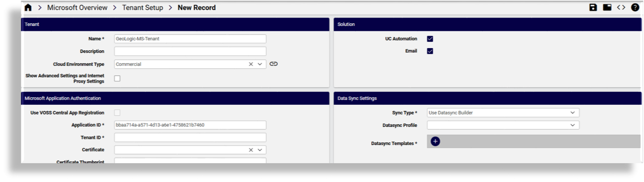
Task: Go back to Tenant Setup breadcrumb
Action: pos(142,8)
